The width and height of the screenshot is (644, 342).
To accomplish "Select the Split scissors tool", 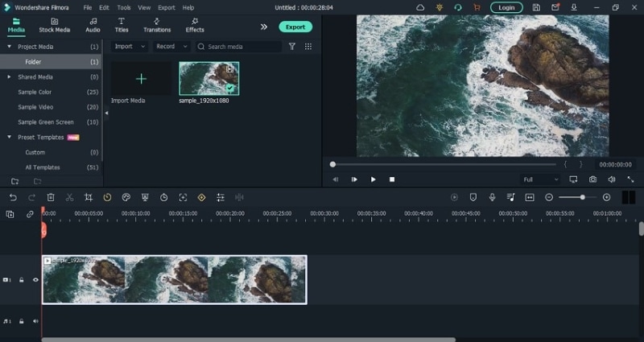I will 69,197.
